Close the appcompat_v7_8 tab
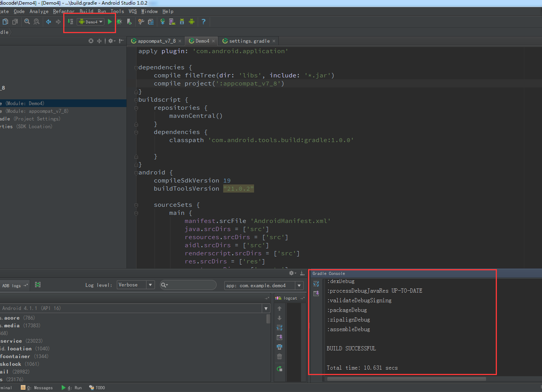 coord(180,41)
